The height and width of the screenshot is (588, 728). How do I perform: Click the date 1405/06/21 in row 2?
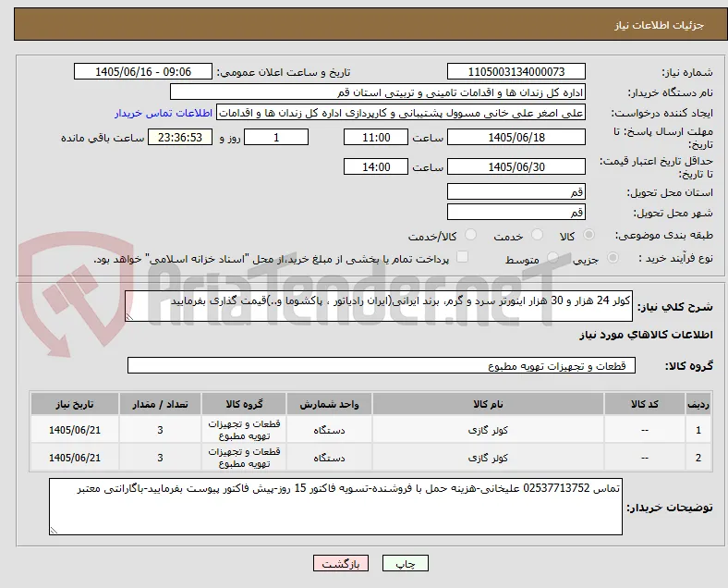coord(75,458)
